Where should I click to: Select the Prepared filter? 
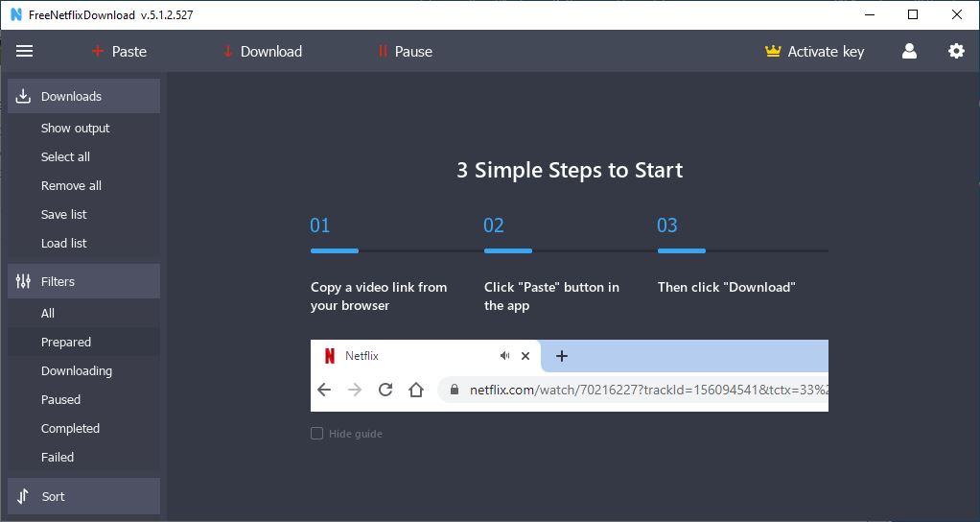(83, 342)
